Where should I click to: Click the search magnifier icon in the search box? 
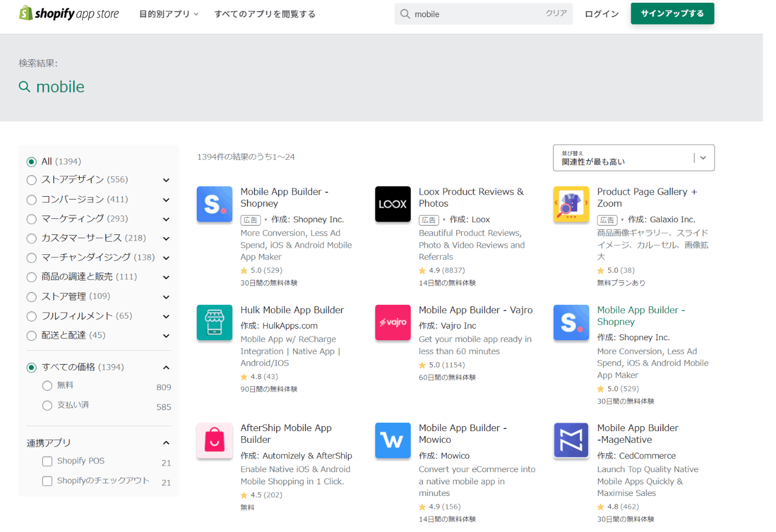405,14
